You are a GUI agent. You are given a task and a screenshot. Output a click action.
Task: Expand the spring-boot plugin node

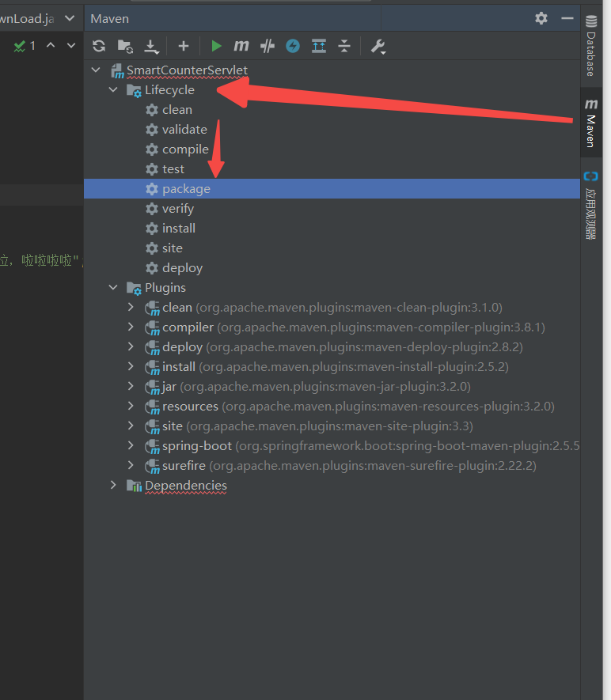click(x=131, y=445)
